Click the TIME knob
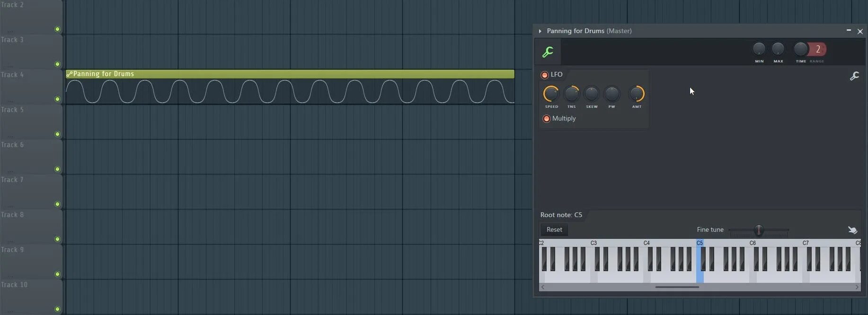Viewport: 868px width, 315px height. point(801,49)
